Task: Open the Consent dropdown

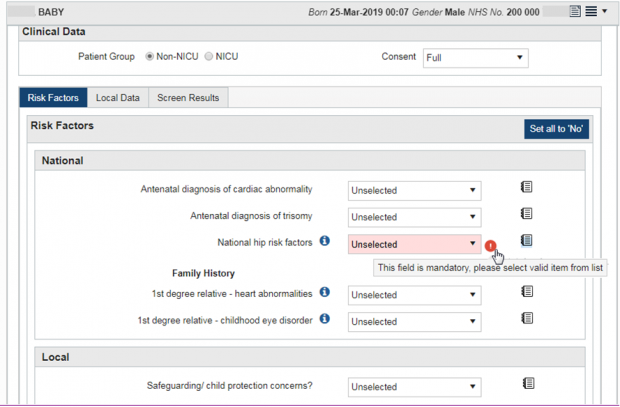Action: 476,58
